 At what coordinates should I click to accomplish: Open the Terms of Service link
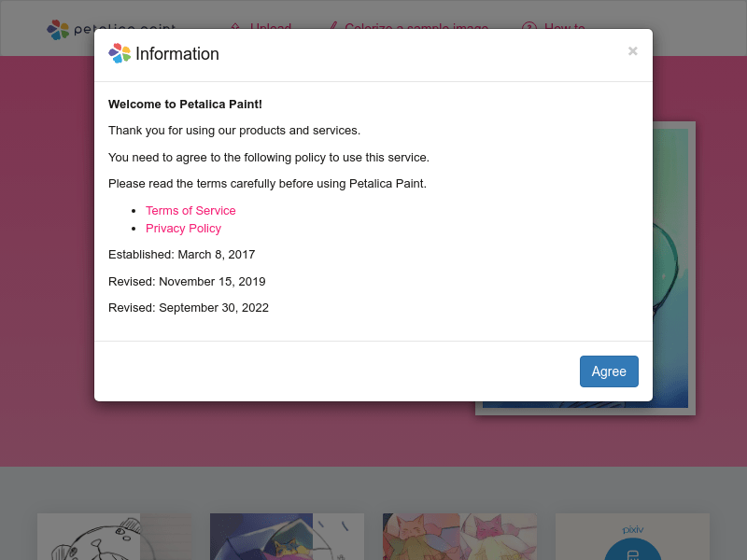pyautogui.click(x=190, y=211)
